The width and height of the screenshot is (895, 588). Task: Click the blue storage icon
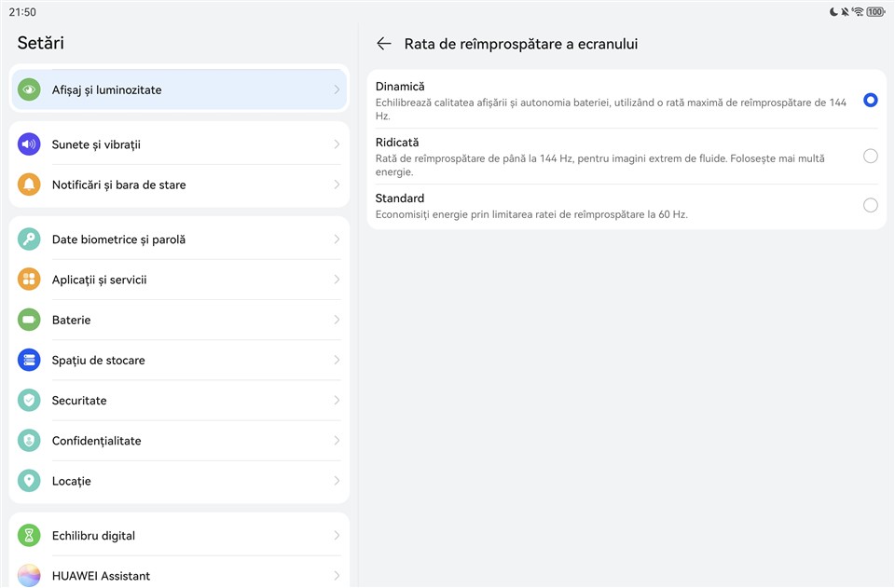click(29, 360)
